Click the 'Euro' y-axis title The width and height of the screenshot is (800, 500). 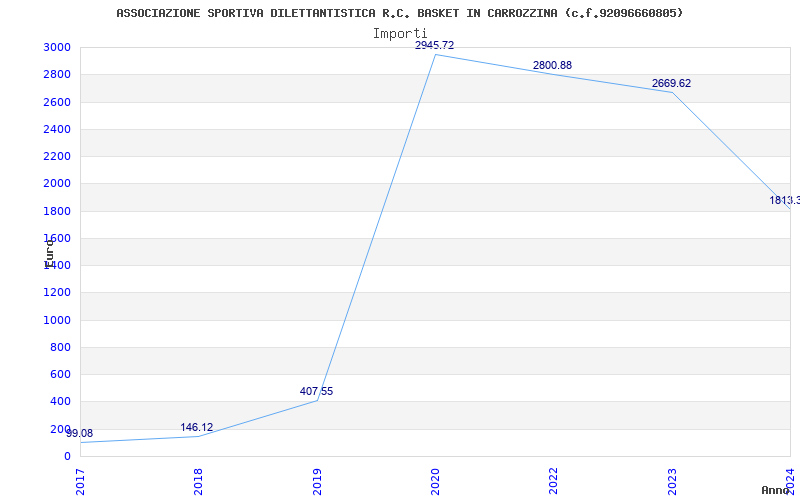48,253
